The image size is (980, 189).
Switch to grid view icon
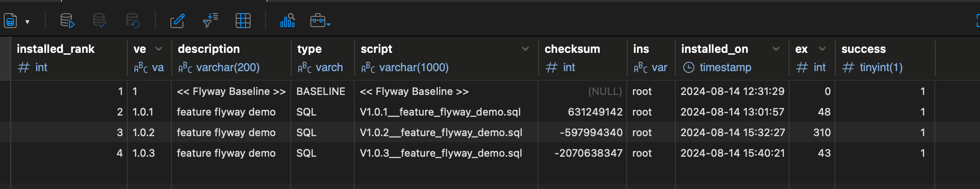pyautogui.click(x=243, y=21)
